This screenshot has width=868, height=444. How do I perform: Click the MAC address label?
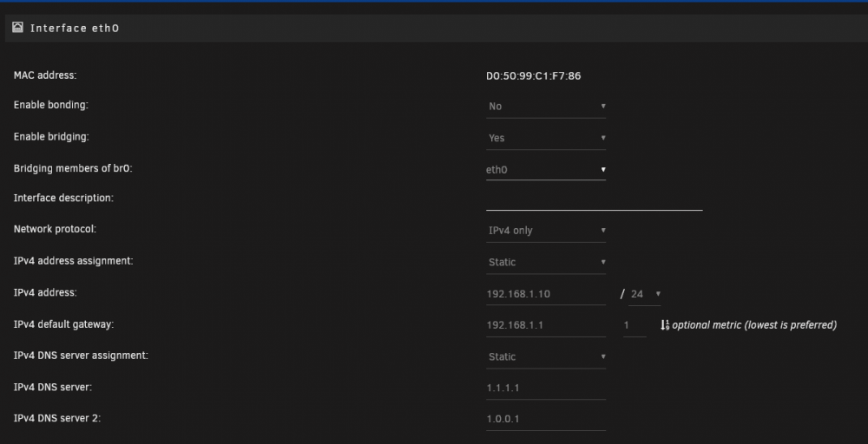click(x=45, y=75)
